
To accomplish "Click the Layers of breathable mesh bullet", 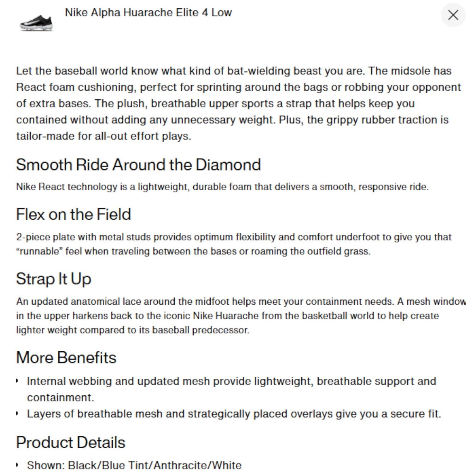I will coord(234,414).
